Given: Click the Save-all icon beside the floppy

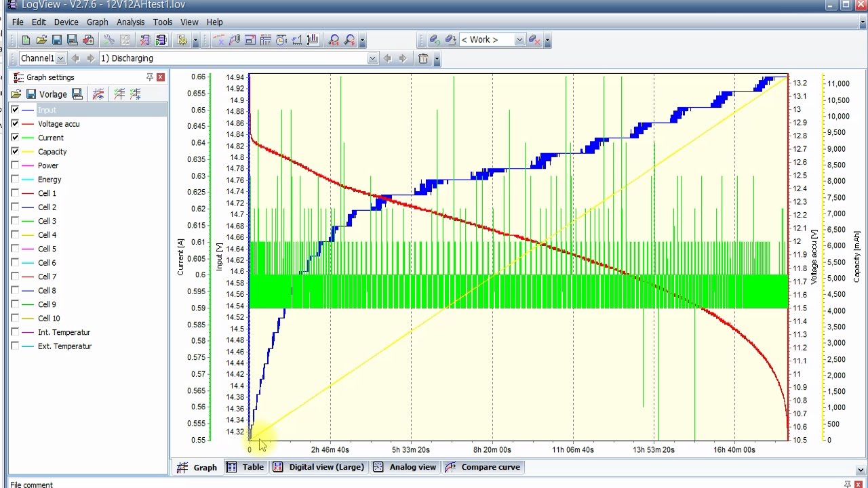Looking at the screenshot, I should 72,40.
